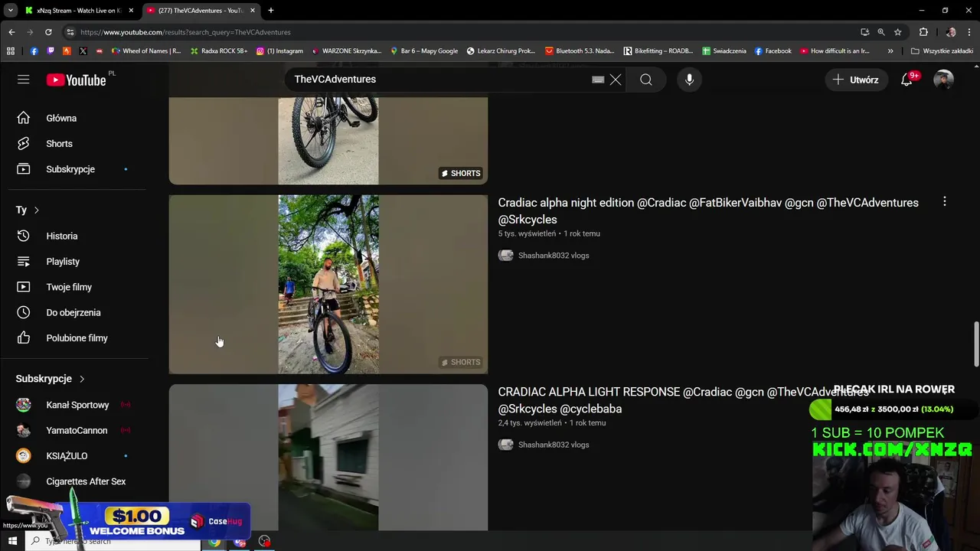The width and height of the screenshot is (980, 551).
Task: Click the topmost bicycle Shorts thumbnail
Action: (x=328, y=141)
